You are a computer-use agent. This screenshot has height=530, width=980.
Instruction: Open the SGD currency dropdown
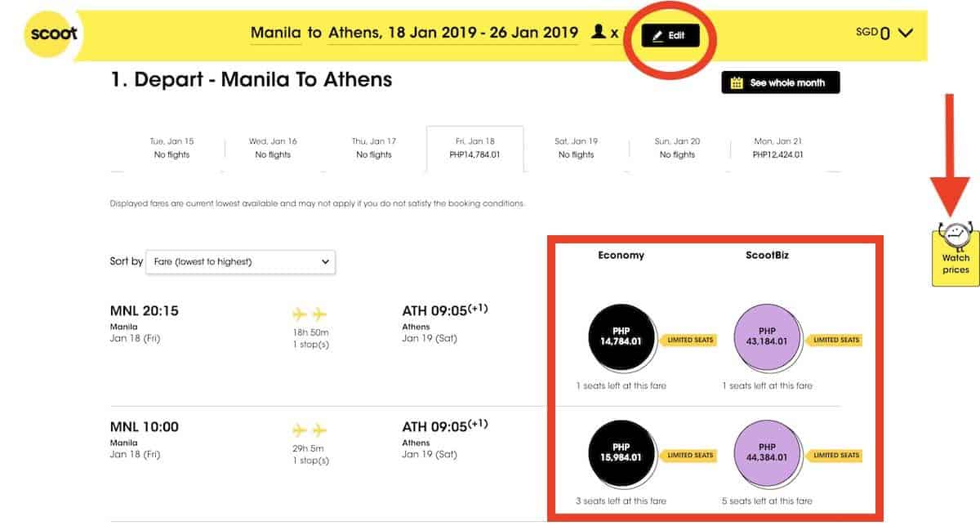[x=884, y=33]
